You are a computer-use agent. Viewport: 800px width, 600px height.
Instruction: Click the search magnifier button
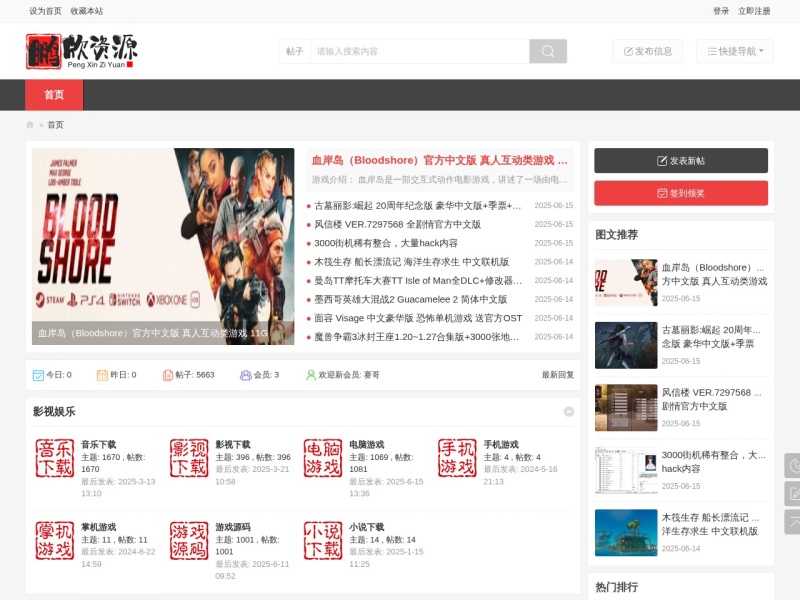pos(548,51)
